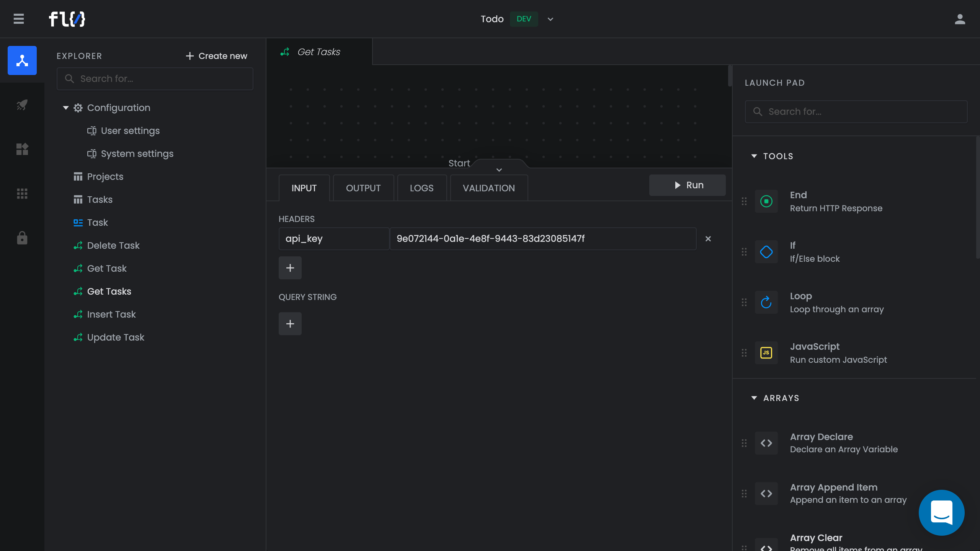Collapse the bottom panel chevron under Start
This screenshot has width=980, height=551.
(499, 170)
